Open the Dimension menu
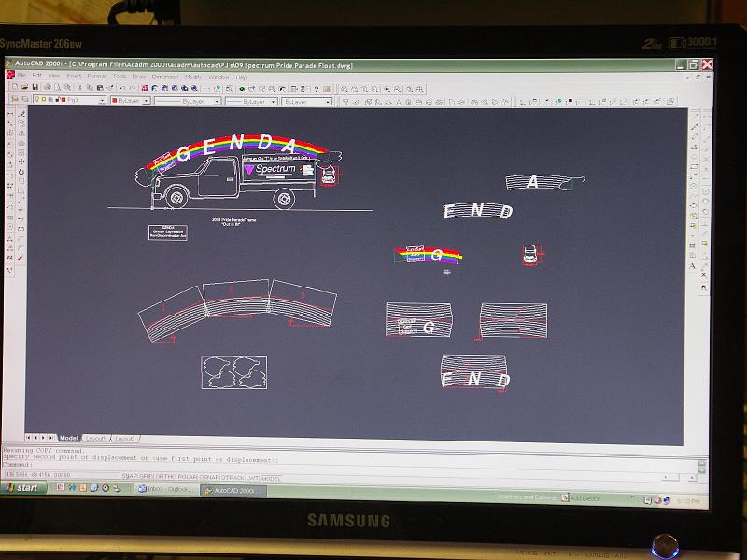 (x=165, y=77)
